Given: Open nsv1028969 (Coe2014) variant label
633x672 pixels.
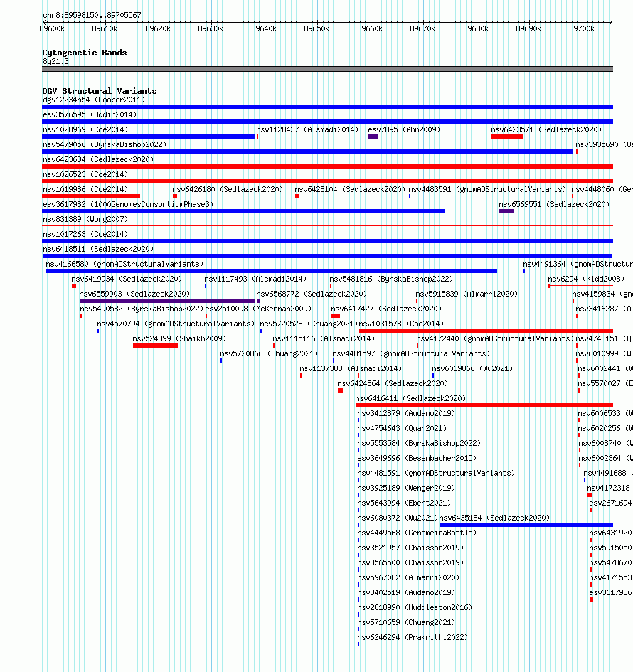Looking at the screenshot, I should 85,129.
